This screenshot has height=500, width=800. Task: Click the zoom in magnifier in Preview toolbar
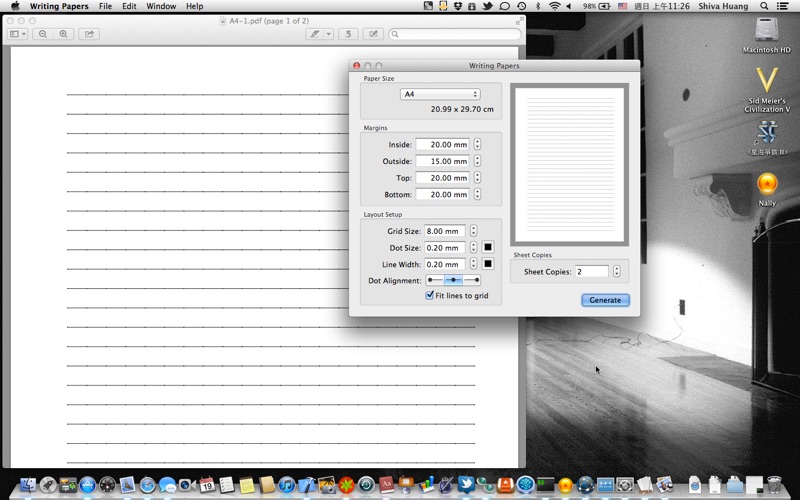pyautogui.click(x=64, y=34)
